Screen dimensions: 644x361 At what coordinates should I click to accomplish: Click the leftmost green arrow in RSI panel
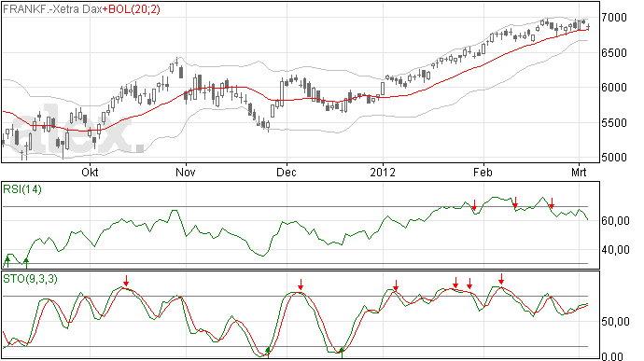pos(7,261)
